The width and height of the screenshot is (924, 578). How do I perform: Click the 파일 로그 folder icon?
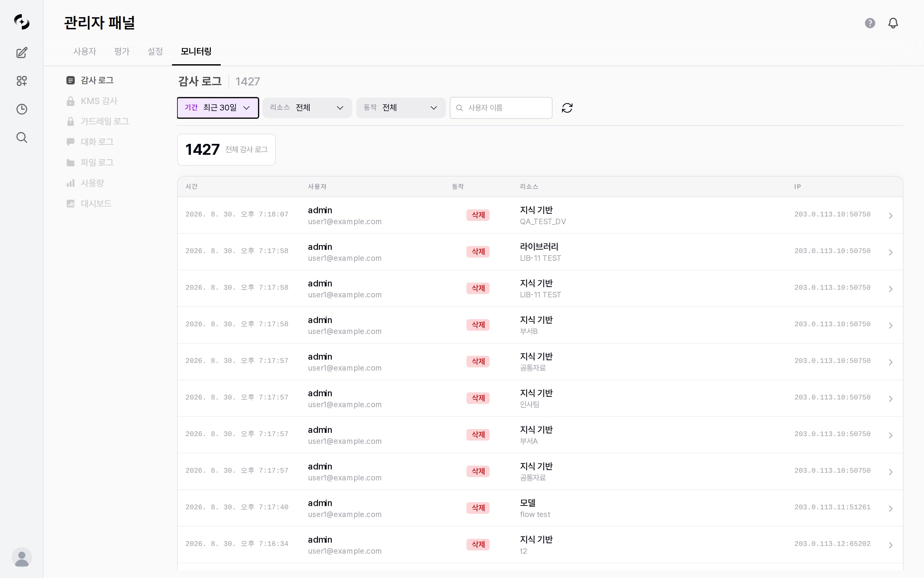click(71, 162)
